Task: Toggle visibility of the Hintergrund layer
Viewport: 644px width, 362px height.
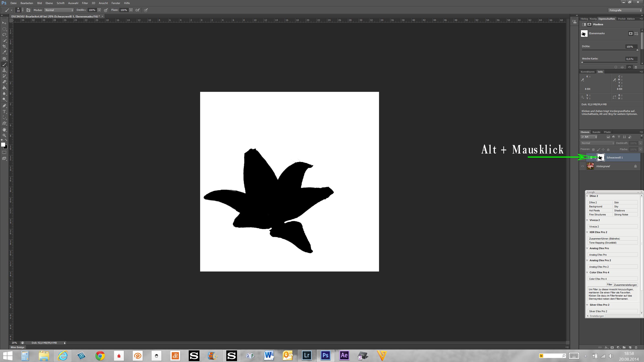Action: pos(583,166)
